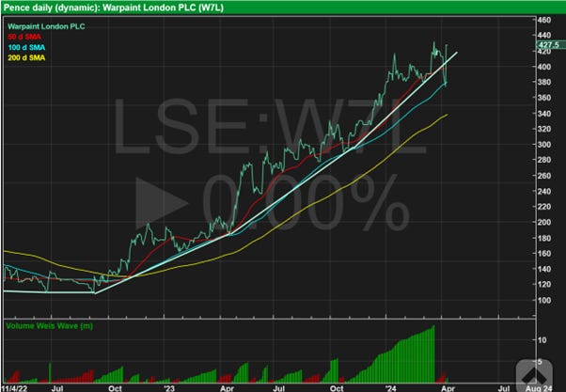Screen dimensions: 566x392
Task: Click the Warpaint London PLC legend label
Action: (x=46, y=26)
